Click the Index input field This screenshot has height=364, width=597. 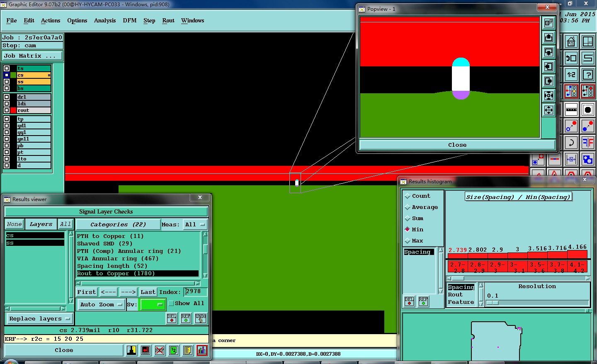coord(195,292)
